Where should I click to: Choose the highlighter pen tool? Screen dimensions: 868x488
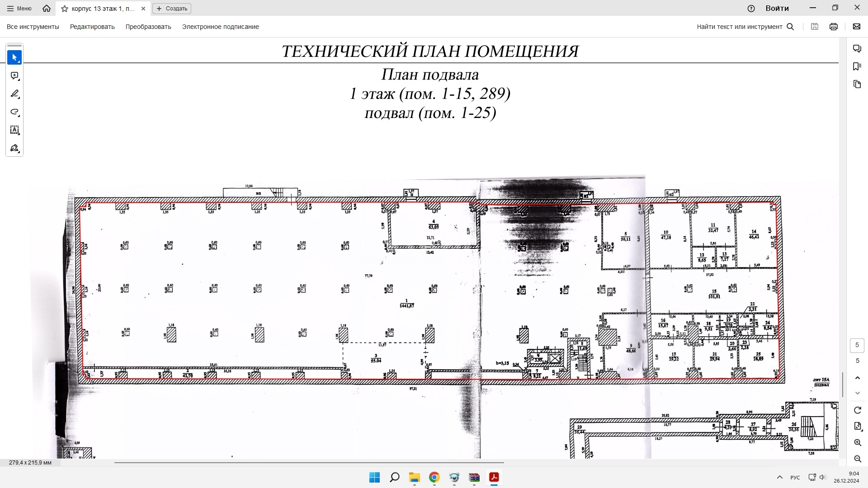(14, 94)
